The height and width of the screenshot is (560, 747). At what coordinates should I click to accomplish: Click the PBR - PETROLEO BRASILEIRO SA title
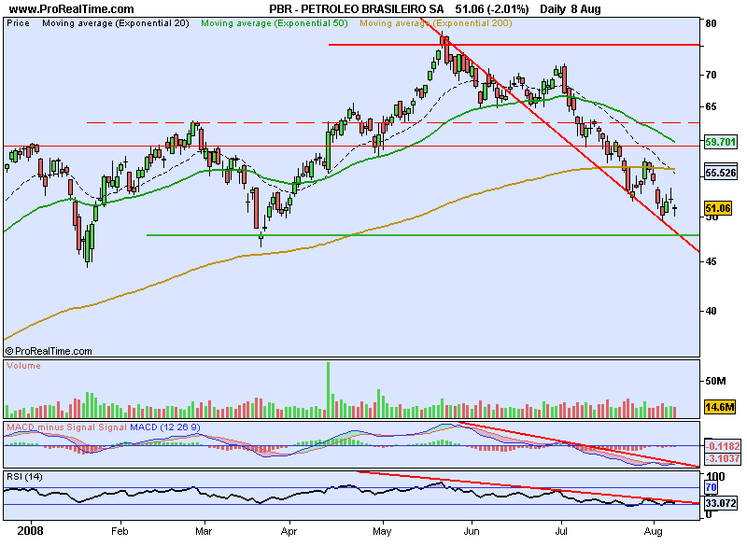click(357, 9)
